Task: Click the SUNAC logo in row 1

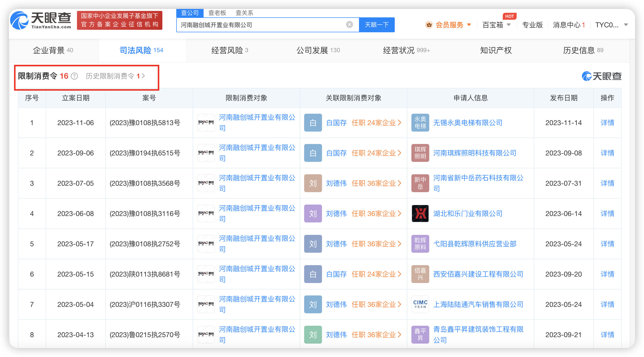Action: [x=206, y=123]
